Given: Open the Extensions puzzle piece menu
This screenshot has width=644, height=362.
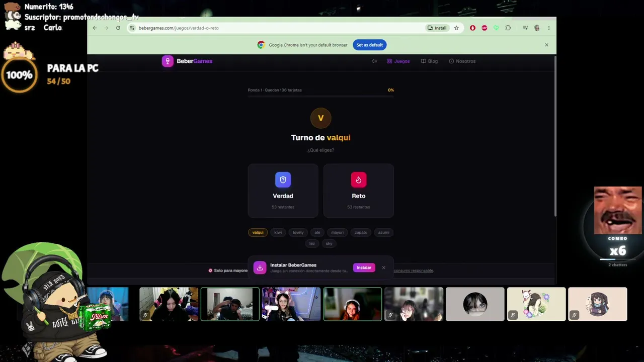Looking at the screenshot, I should pos(508,28).
